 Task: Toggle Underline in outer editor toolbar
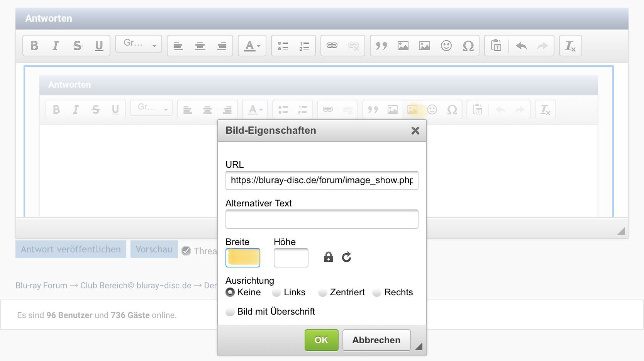pyautogui.click(x=99, y=46)
